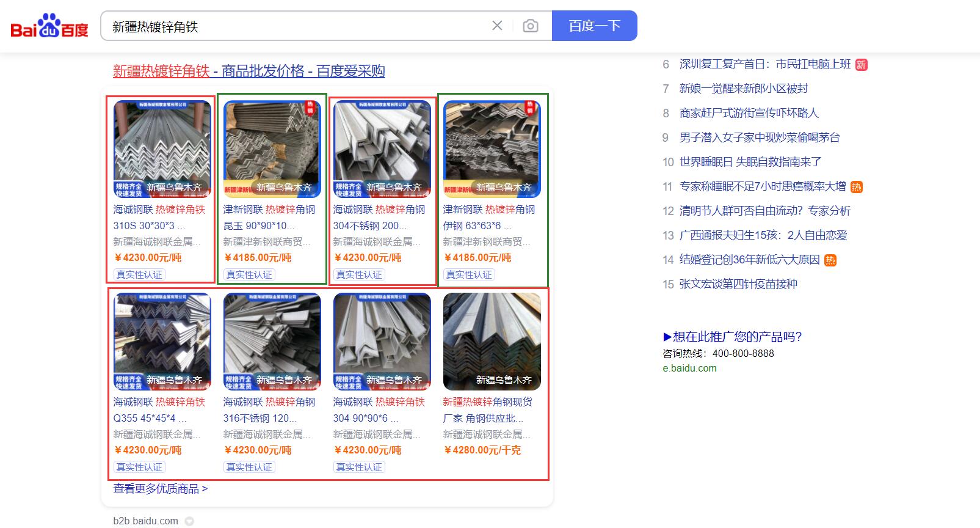Open hot search 新娘一觉醒来新郎小区被封
The height and width of the screenshot is (528, 980).
(x=744, y=89)
